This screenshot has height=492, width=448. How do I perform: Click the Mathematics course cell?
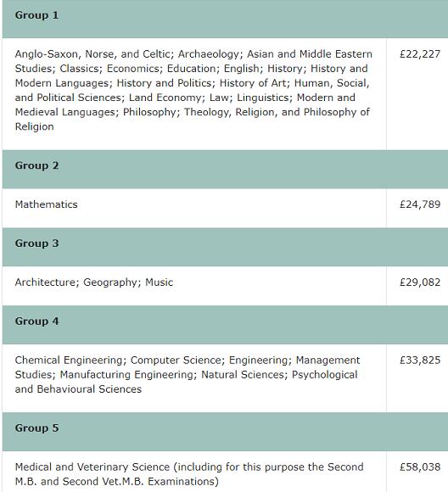coord(194,208)
